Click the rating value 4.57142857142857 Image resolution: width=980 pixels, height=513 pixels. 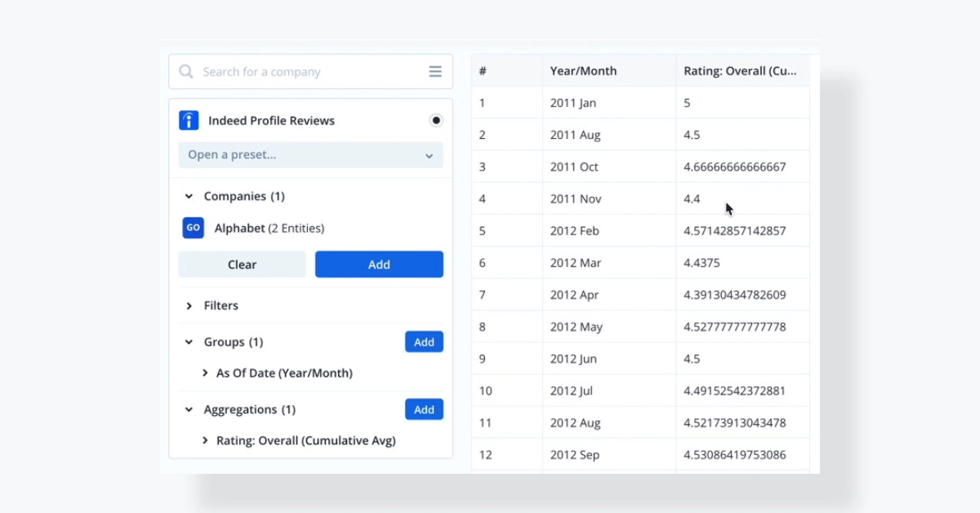pyautogui.click(x=734, y=230)
